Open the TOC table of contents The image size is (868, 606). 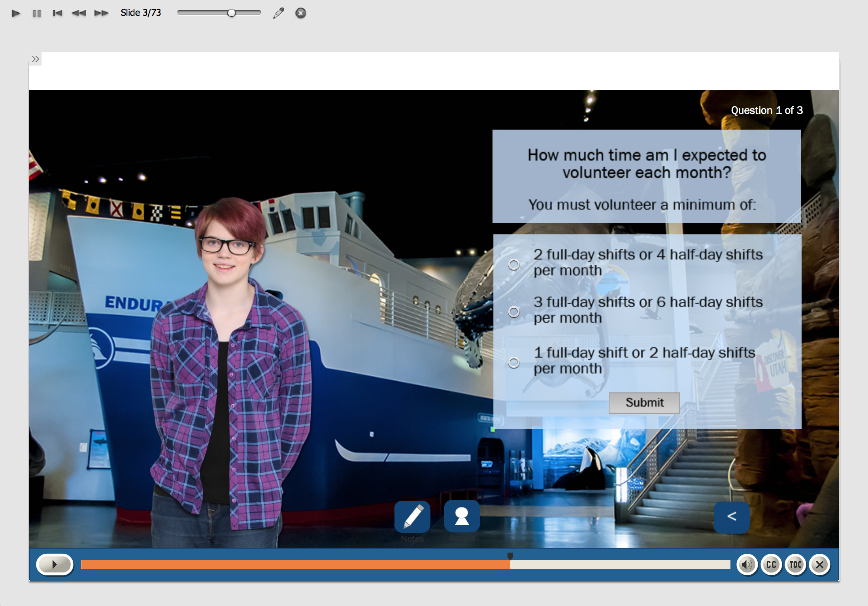click(x=795, y=564)
